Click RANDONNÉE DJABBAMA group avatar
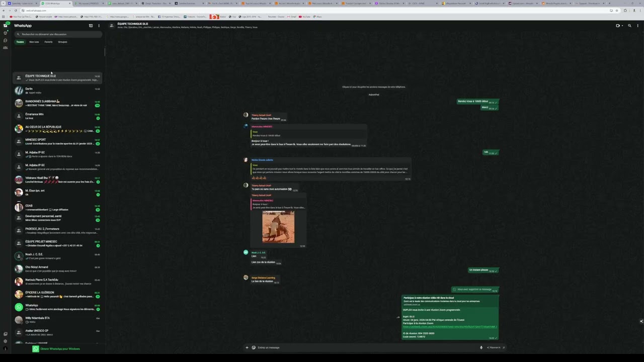 point(19,103)
